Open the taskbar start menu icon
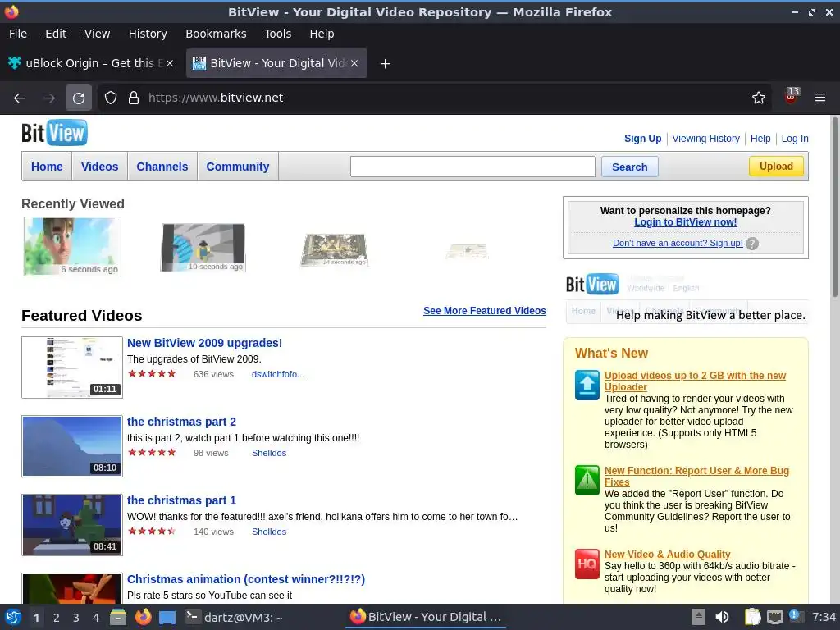840x630 pixels. coord(13,617)
